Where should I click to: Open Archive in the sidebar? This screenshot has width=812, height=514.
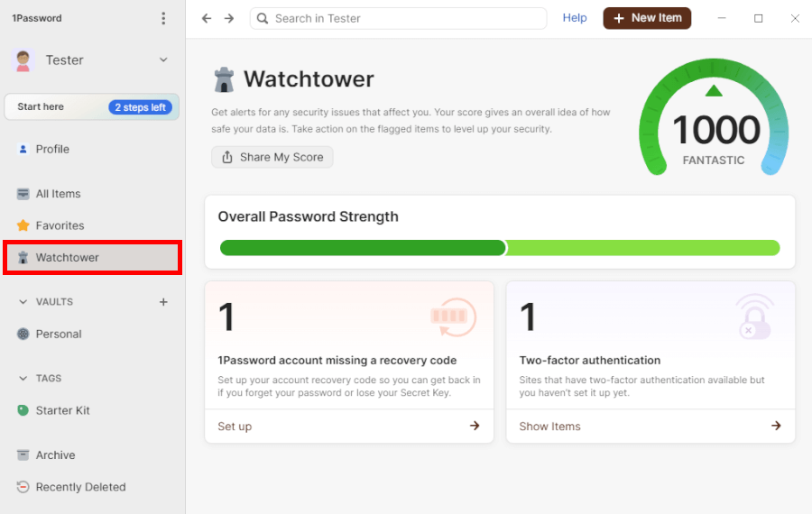pyautogui.click(x=93, y=455)
